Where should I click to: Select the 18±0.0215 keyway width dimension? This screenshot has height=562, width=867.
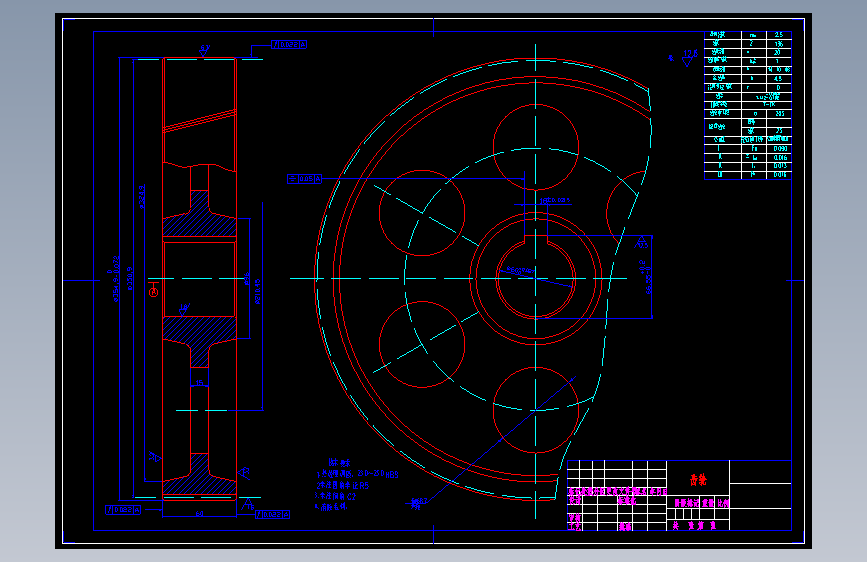(x=555, y=200)
